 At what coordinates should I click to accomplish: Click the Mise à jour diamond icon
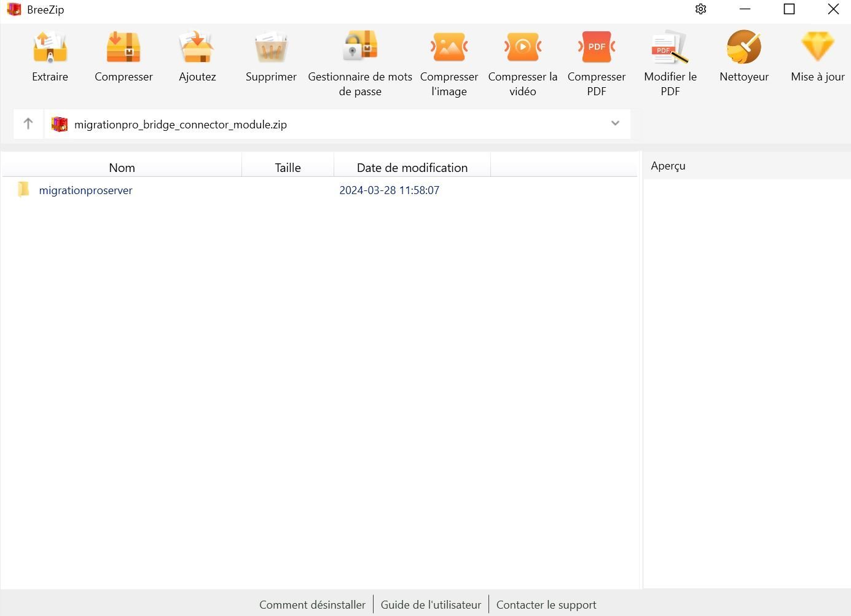pyautogui.click(x=818, y=47)
